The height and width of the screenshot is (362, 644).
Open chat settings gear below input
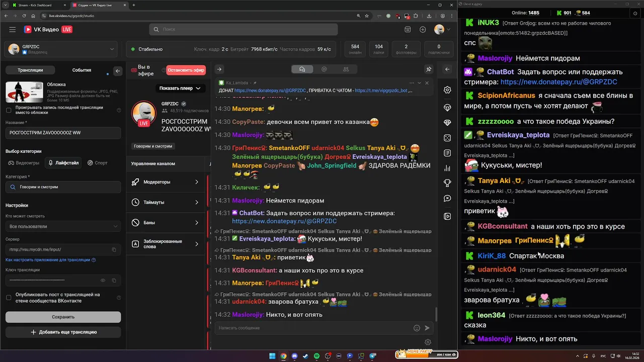[x=428, y=342]
